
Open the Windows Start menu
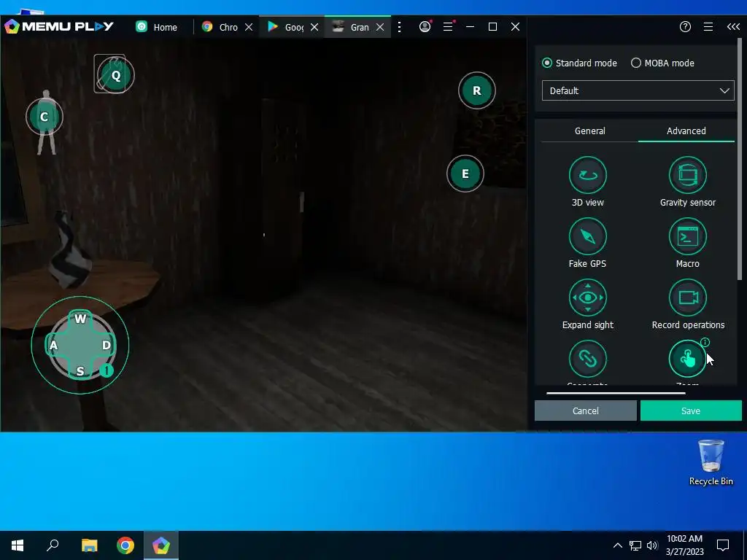coord(18,545)
